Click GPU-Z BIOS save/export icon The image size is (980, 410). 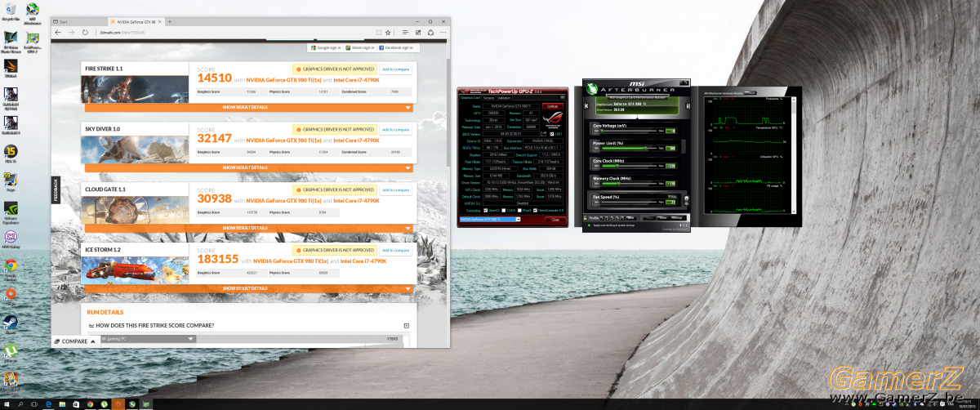click(543, 134)
